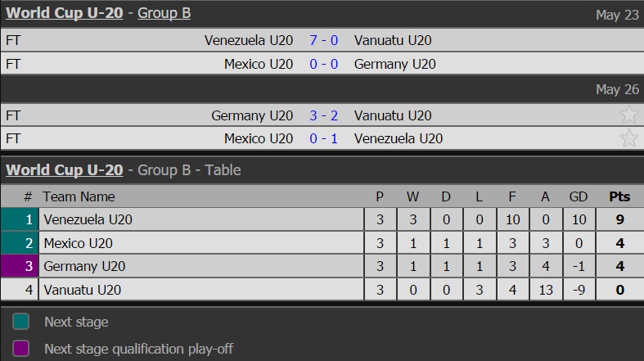Click the 7 - 0 score of Venezuela match
Screen dimensions: 644x361
pos(323,40)
